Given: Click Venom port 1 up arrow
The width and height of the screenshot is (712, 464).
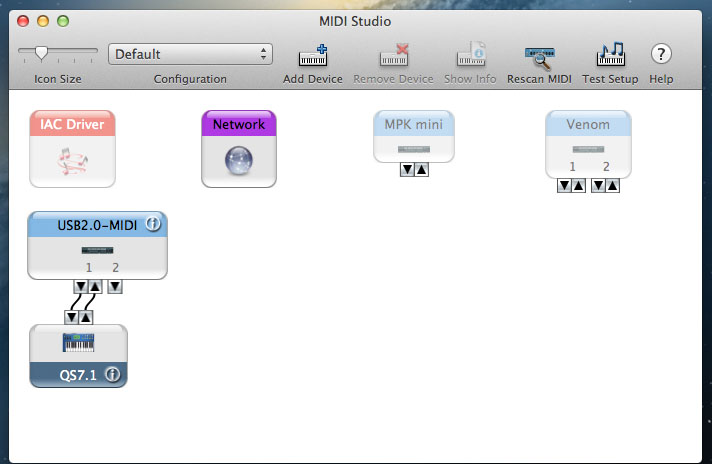Looking at the screenshot, I should [x=578, y=186].
